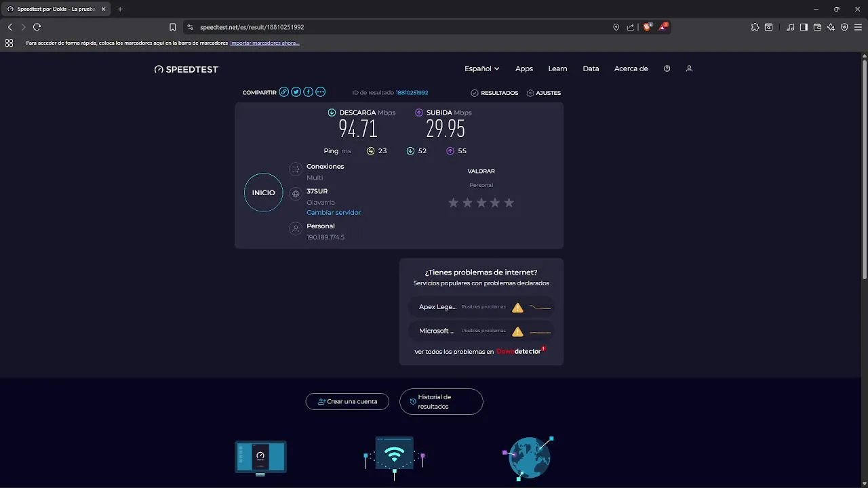Open the Data menu item
Screen dimensions: 868x488
coord(591,68)
